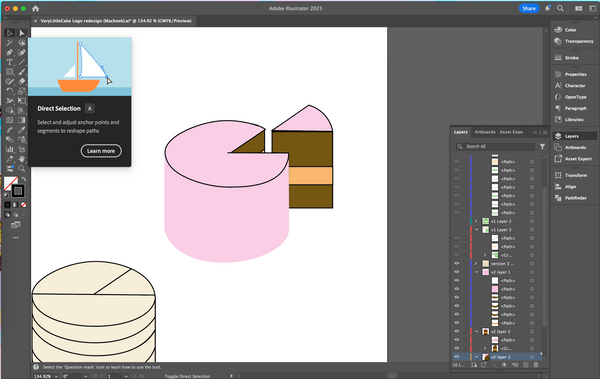The image size is (600, 379).
Task: Go to the Home screen
Action: [36, 8]
